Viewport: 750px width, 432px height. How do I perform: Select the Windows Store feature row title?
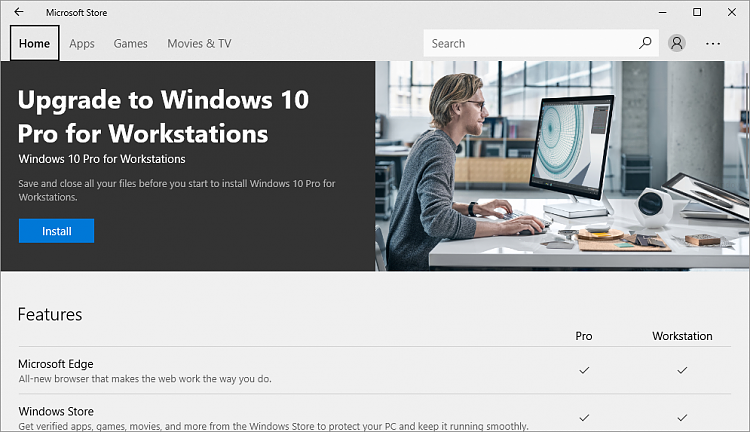click(x=56, y=411)
